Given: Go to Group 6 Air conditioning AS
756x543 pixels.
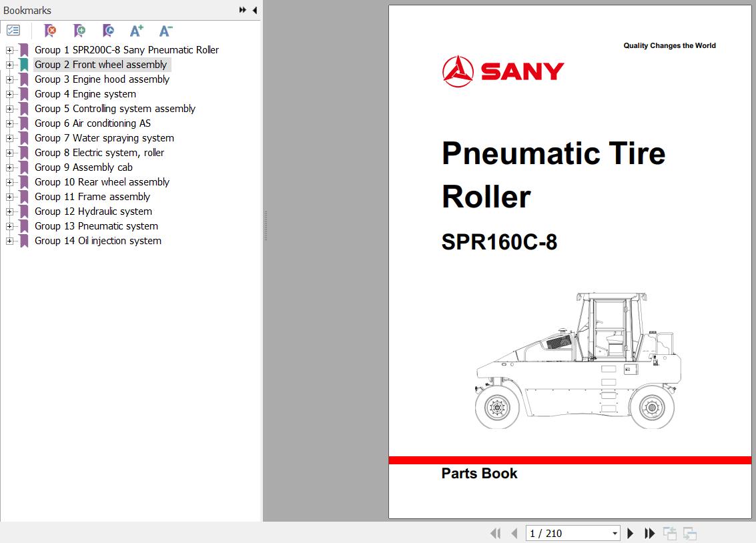Looking at the screenshot, I should pyautogui.click(x=93, y=123).
